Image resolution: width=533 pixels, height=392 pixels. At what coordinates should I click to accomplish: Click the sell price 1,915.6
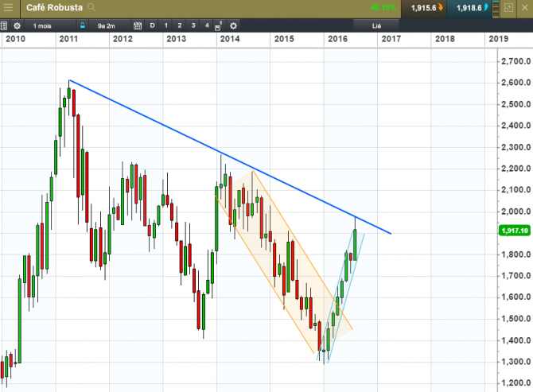[423, 8]
